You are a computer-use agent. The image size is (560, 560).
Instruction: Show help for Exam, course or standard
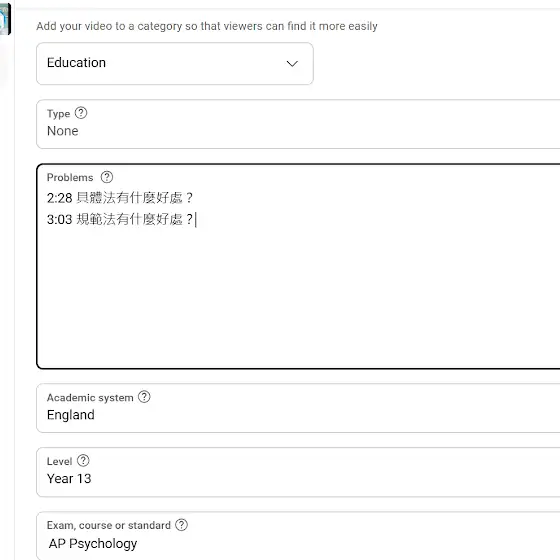(x=181, y=525)
